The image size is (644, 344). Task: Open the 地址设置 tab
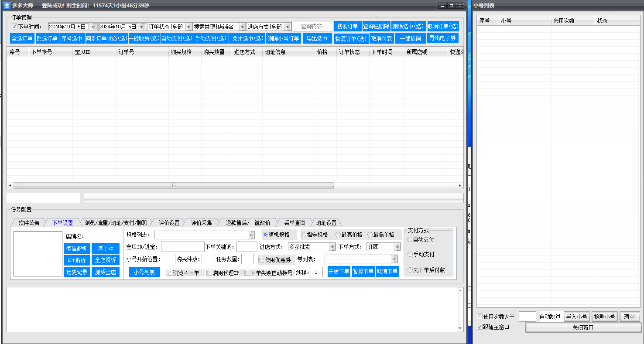point(326,223)
